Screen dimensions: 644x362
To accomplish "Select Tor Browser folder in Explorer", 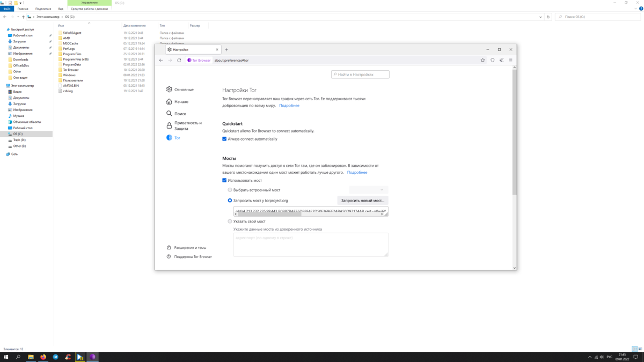I will (x=70, y=70).
